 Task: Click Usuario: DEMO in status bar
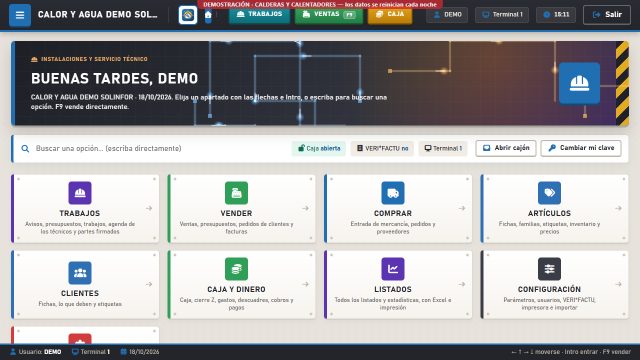pos(36,352)
